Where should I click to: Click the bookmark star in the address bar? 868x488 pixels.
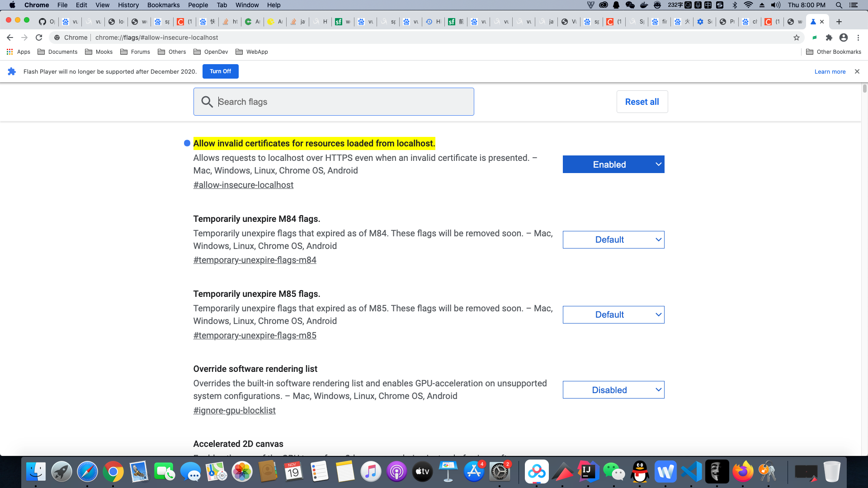click(796, 38)
